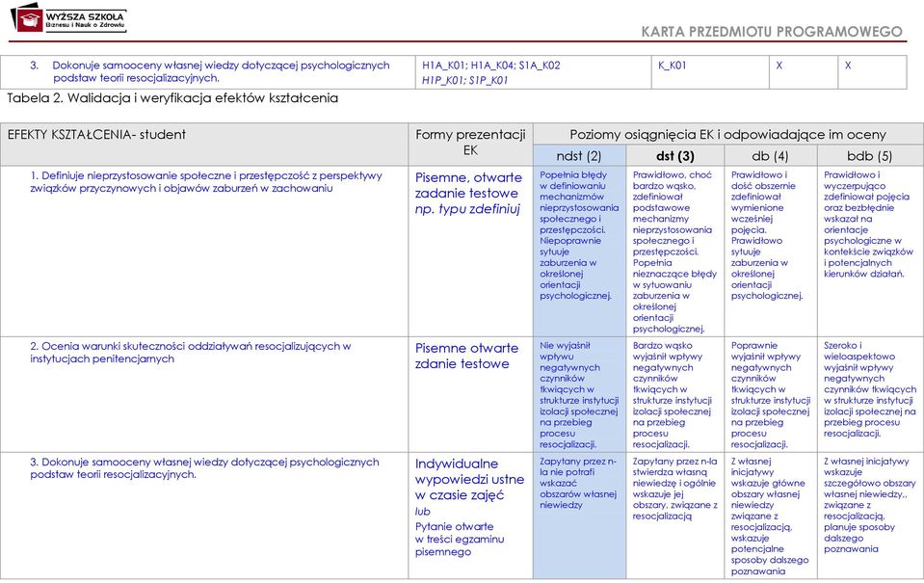Viewport: 924px width, 583px height.
Task: Click '1. Definiuje nieprzystosowanie społeczne' outcome text
Action: click(x=205, y=182)
